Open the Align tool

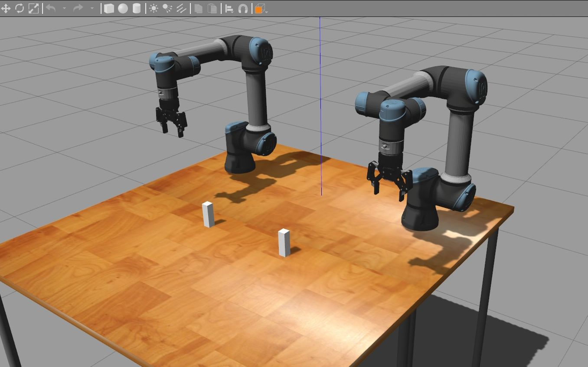tap(229, 8)
